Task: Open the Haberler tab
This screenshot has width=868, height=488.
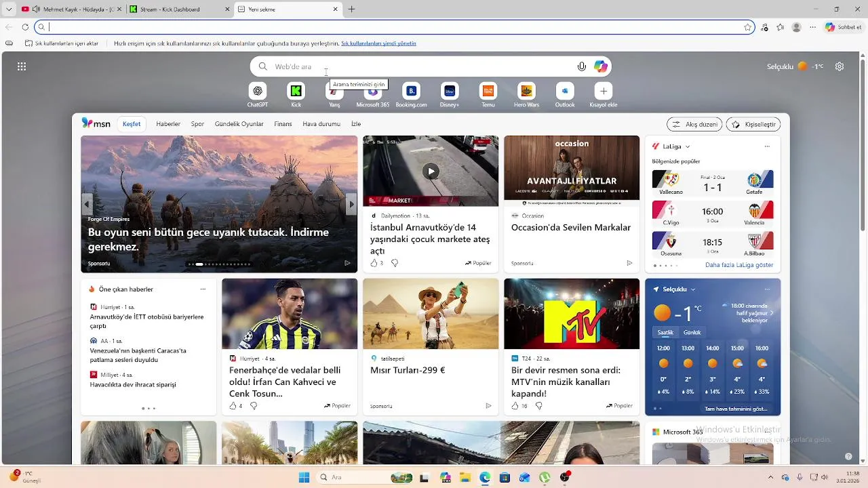Action: pos(168,124)
